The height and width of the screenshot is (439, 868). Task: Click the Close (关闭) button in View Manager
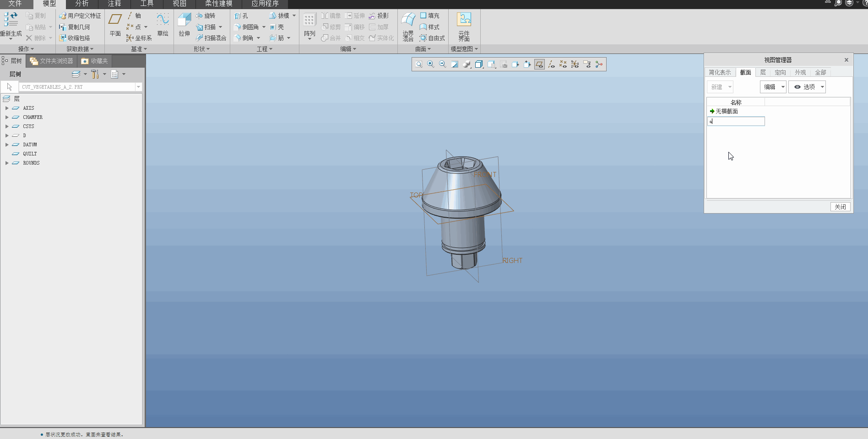click(840, 207)
